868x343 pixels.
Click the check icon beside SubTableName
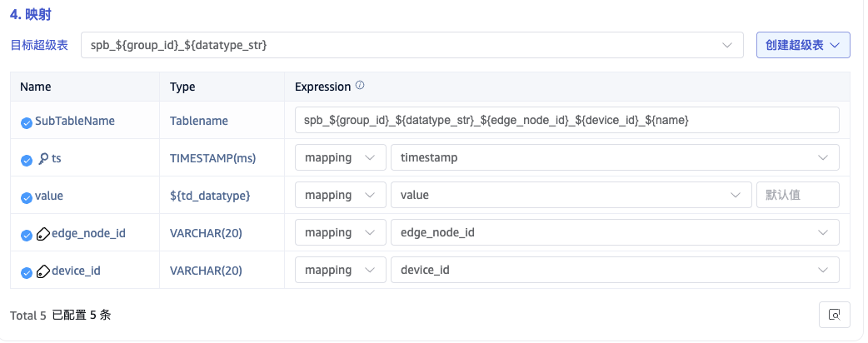(x=27, y=122)
